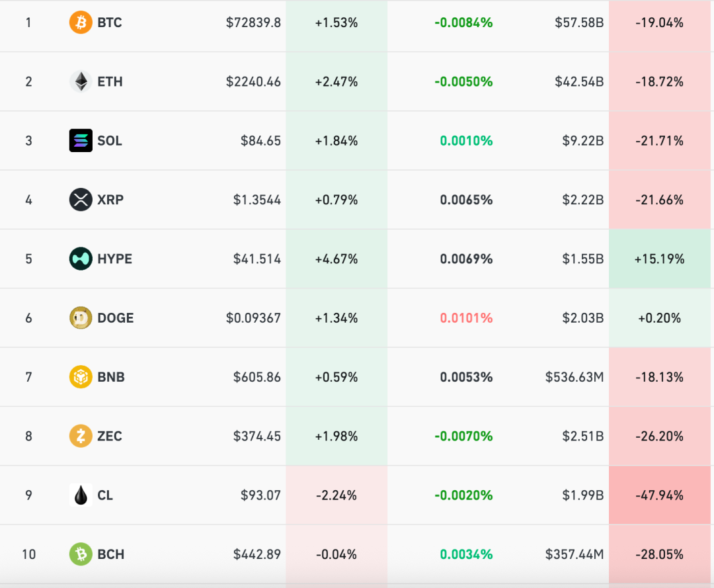Click the XRP coin icon
The width and height of the screenshot is (714, 588).
tap(81, 200)
